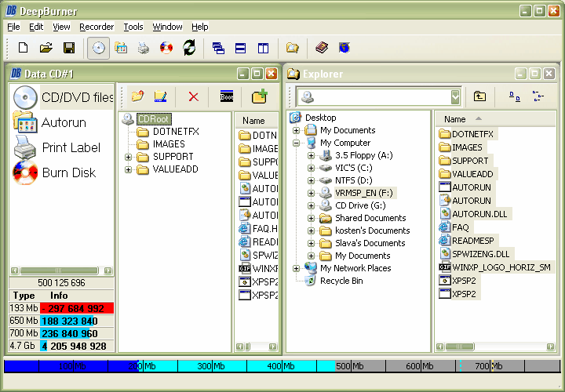Select DOTNETFX folder in CDRoot tree
This screenshot has width=565, height=392.
[x=176, y=132]
